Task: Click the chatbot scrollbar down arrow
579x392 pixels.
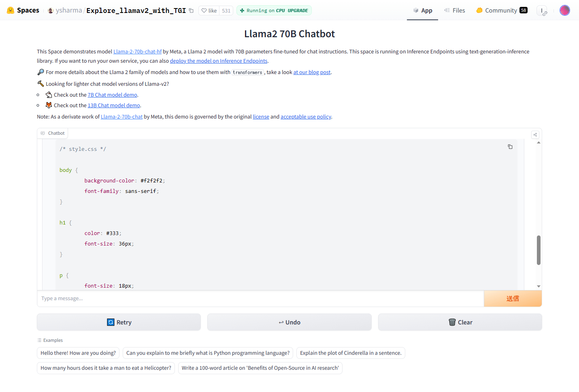Action: click(x=539, y=286)
